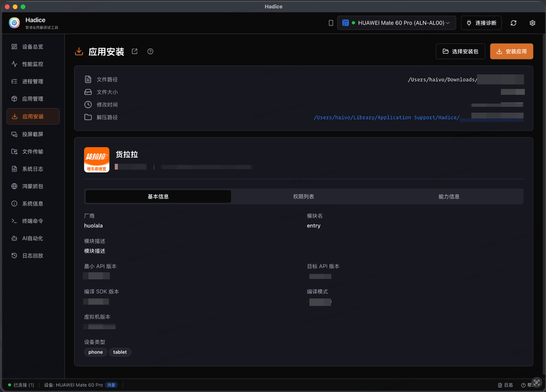Open 系统信息 in the sidebar
Image resolution: width=546 pixels, height=392 pixels.
(33, 204)
